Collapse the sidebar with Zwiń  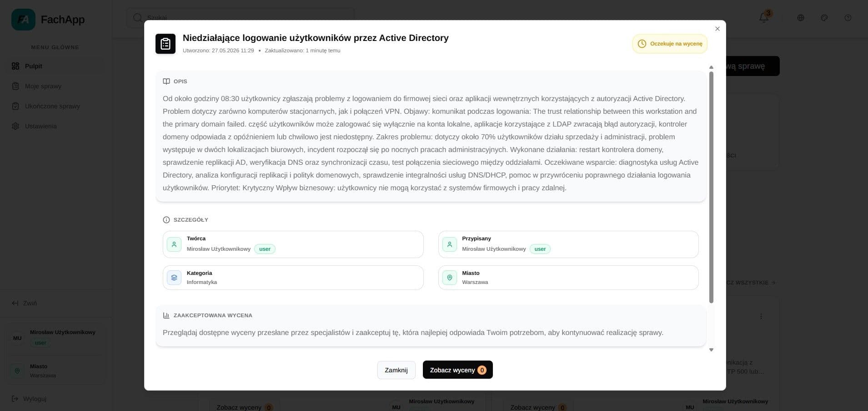tap(25, 303)
